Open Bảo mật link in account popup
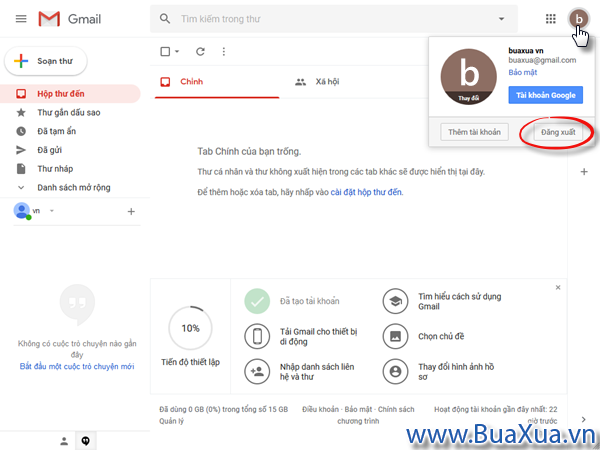Screen dimensions: 600x450 pos(523,72)
